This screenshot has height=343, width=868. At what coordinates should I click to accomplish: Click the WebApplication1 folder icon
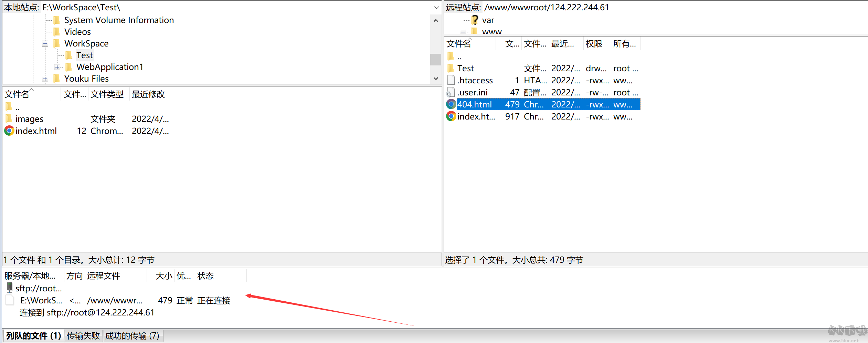(69, 67)
